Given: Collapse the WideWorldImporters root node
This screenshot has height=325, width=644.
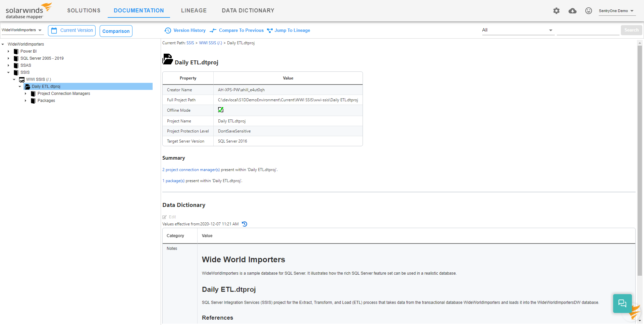Looking at the screenshot, I should coord(3,44).
